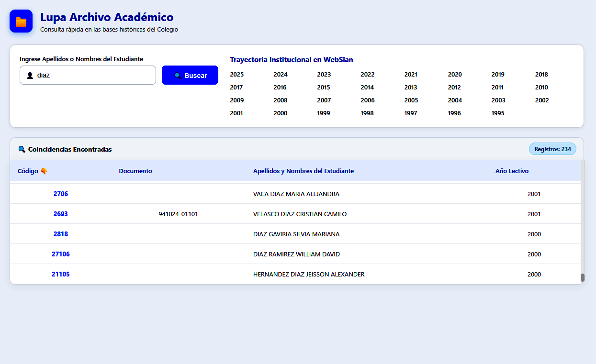
Task: Go to year 2013
Action: 411,88
